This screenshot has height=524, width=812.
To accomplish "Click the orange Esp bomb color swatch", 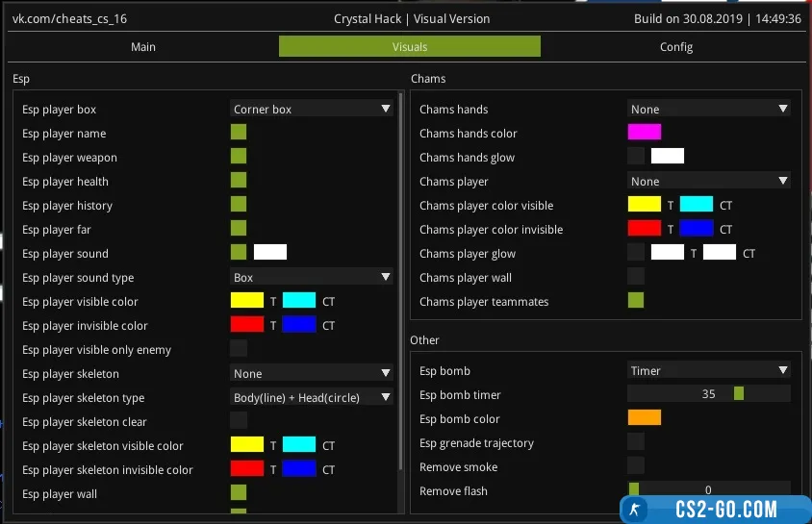I will point(645,418).
